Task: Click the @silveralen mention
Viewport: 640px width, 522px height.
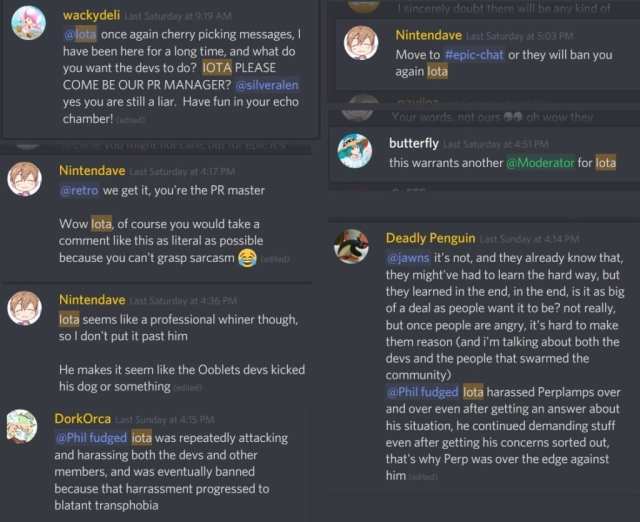Action: 267,85
